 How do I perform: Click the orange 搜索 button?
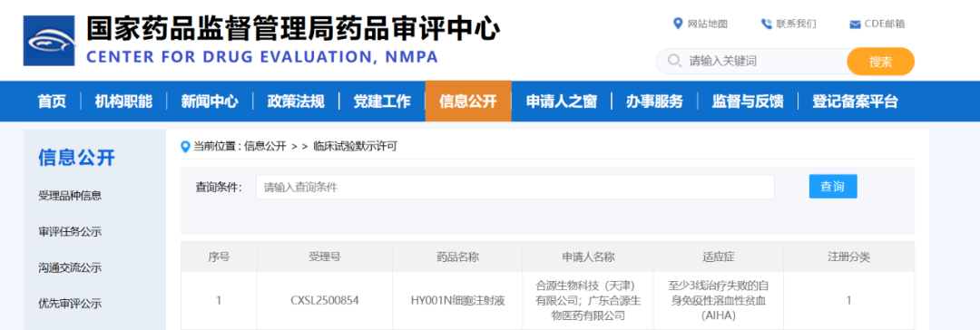tap(880, 62)
